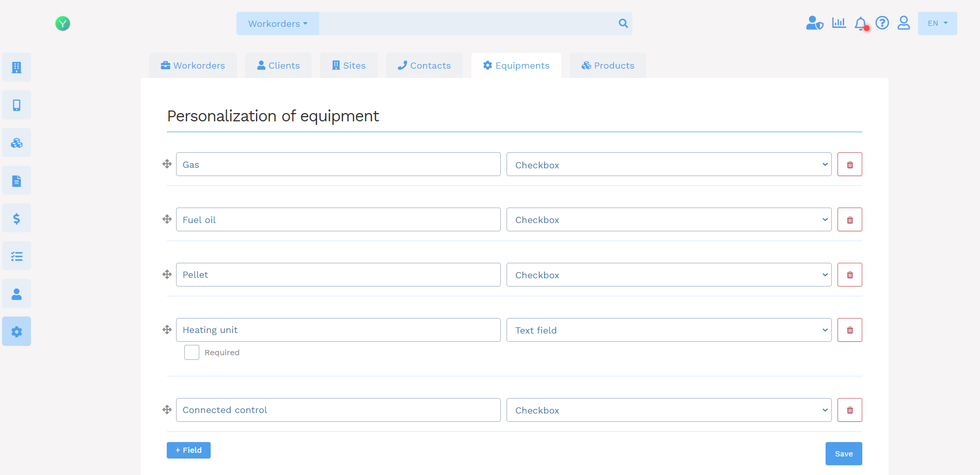Open the person sidebar icon
This screenshot has width=980, height=475.
tap(17, 293)
